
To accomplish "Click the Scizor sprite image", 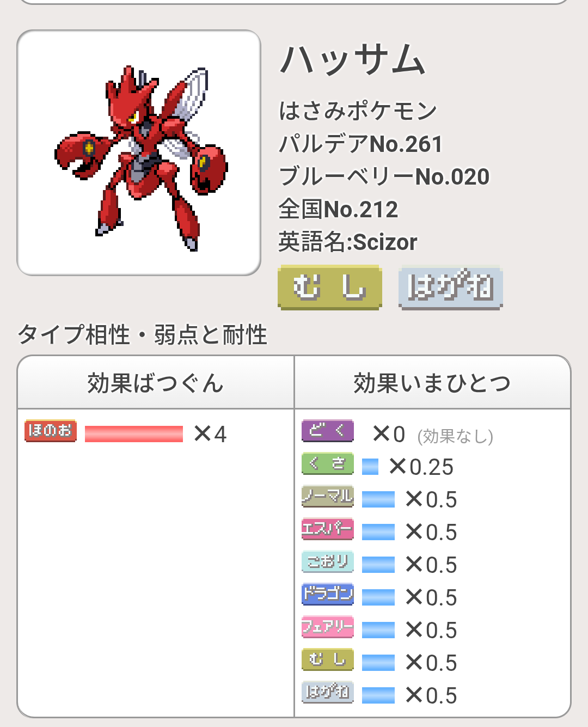I will 139,153.
